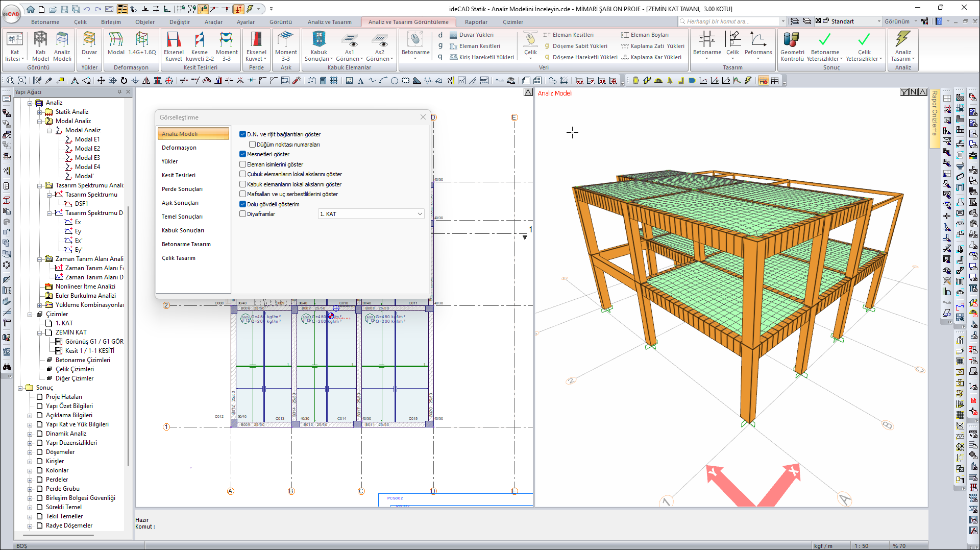The width and height of the screenshot is (980, 550).
Task: Collapse the Modal Analiz tree node
Action: click(40, 121)
